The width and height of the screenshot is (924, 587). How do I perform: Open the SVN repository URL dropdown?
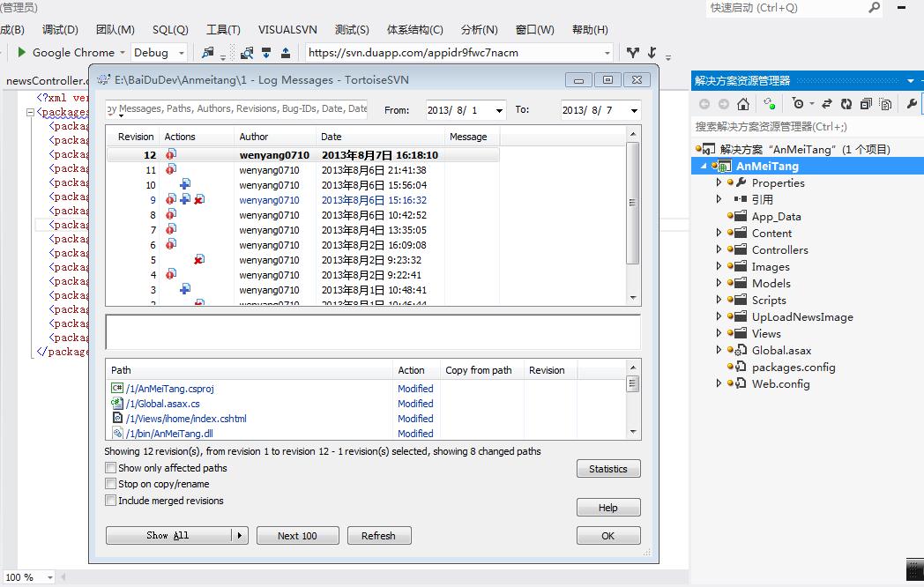tap(607, 53)
